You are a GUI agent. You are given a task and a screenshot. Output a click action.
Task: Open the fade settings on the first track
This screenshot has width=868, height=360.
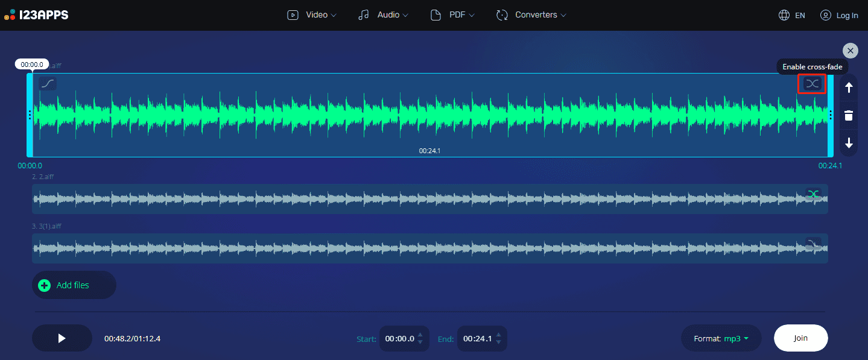[47, 84]
